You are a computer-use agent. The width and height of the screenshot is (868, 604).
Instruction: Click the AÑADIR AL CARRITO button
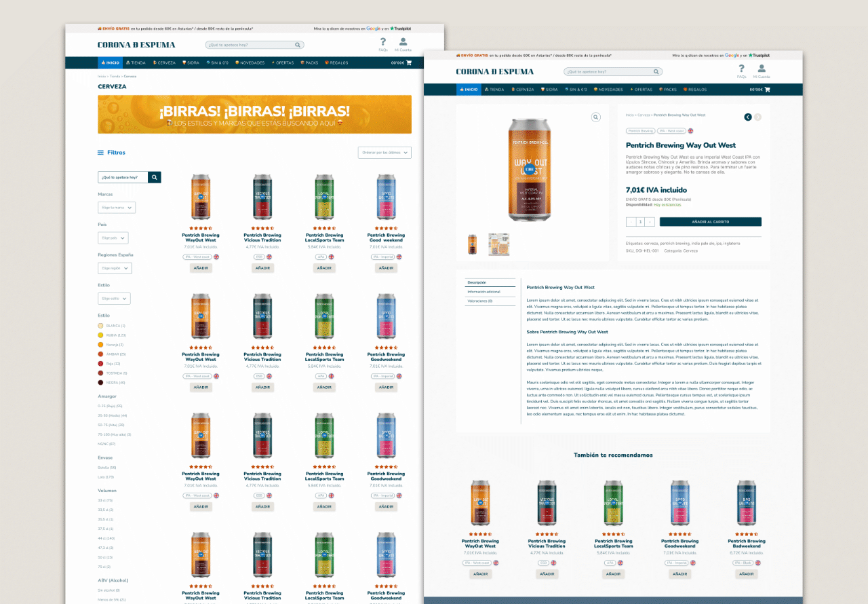(x=711, y=222)
